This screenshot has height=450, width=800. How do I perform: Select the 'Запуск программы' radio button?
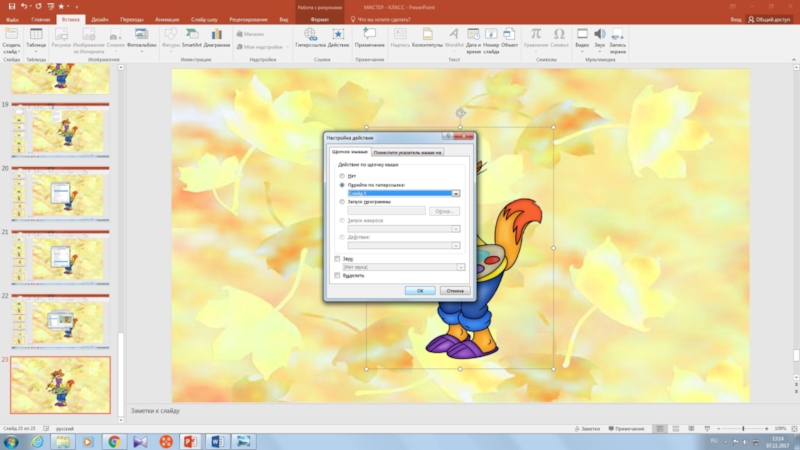pos(342,201)
